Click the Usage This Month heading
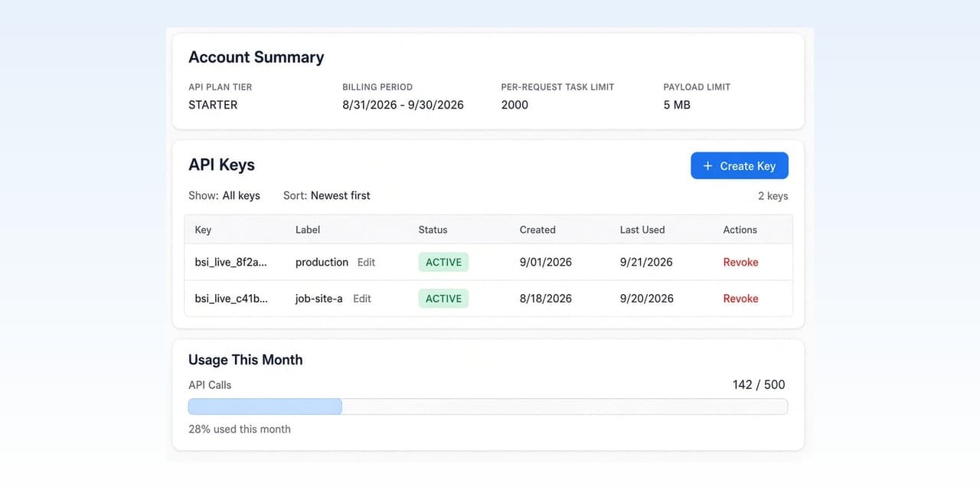This screenshot has width=980, height=490. pyautogui.click(x=246, y=360)
